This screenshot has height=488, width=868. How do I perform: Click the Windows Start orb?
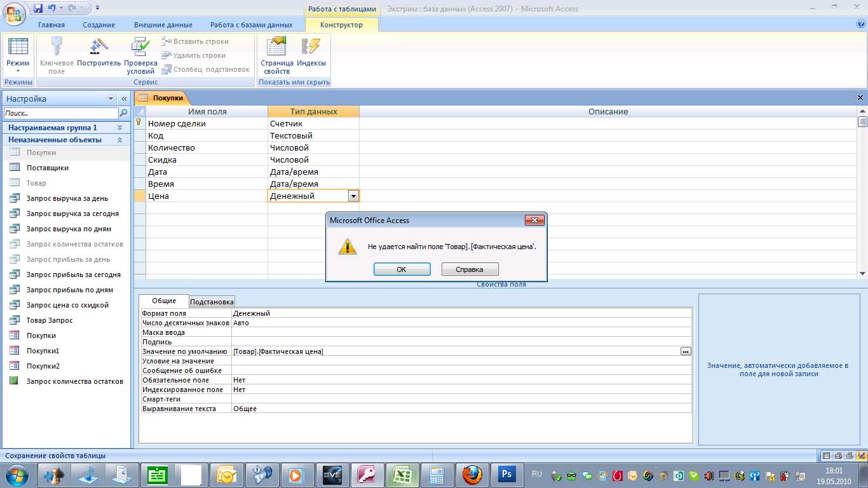coord(17,475)
